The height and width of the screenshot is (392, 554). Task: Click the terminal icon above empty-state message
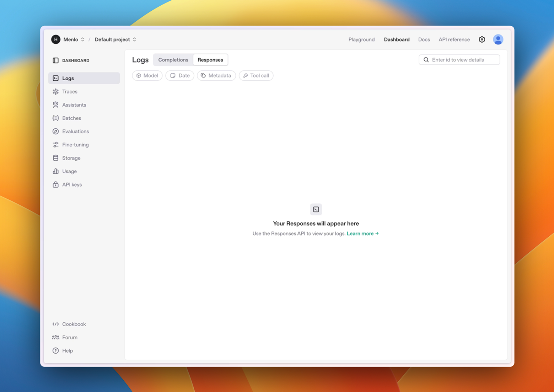coord(316,209)
